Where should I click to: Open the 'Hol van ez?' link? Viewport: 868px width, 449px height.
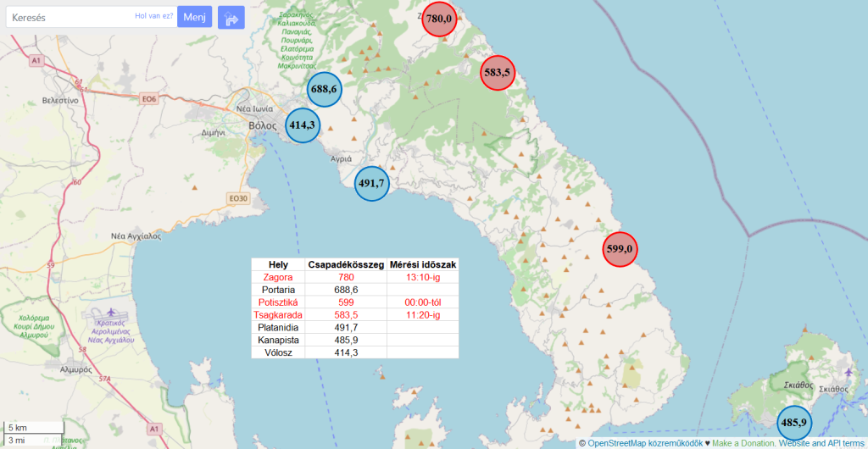(153, 17)
